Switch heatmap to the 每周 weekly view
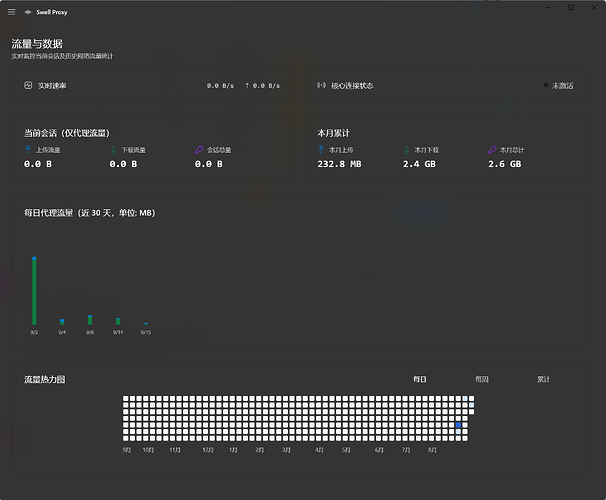Image resolution: width=606 pixels, height=500 pixels. [482, 379]
